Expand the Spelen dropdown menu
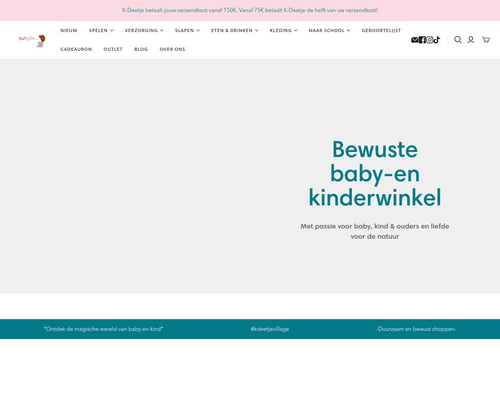The image size is (500, 400). tap(101, 30)
